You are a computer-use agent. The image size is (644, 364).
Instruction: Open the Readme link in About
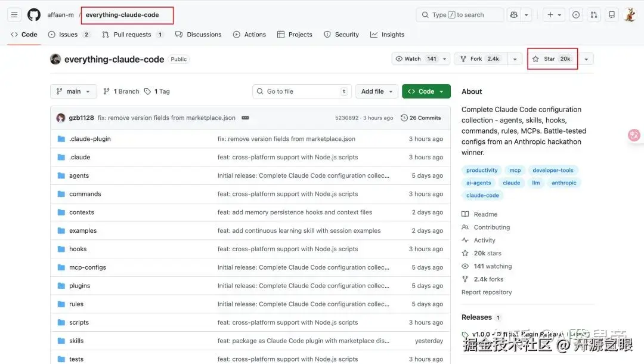point(479,214)
